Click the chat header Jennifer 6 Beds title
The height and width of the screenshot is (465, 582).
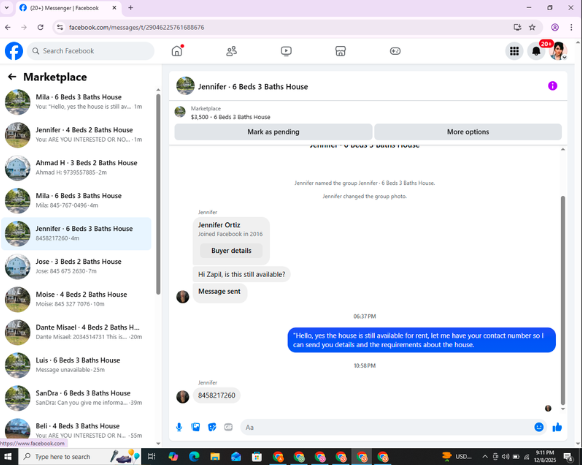tap(253, 86)
